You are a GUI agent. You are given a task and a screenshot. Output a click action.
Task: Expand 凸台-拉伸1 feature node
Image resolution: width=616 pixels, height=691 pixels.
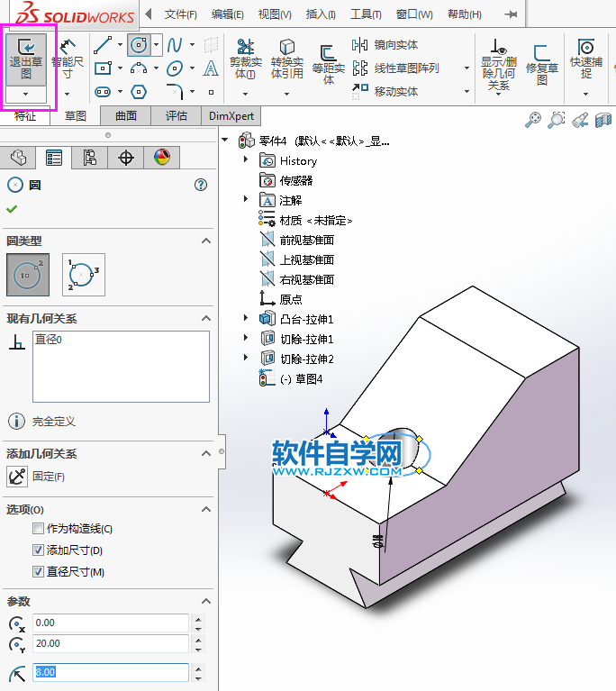point(246,318)
